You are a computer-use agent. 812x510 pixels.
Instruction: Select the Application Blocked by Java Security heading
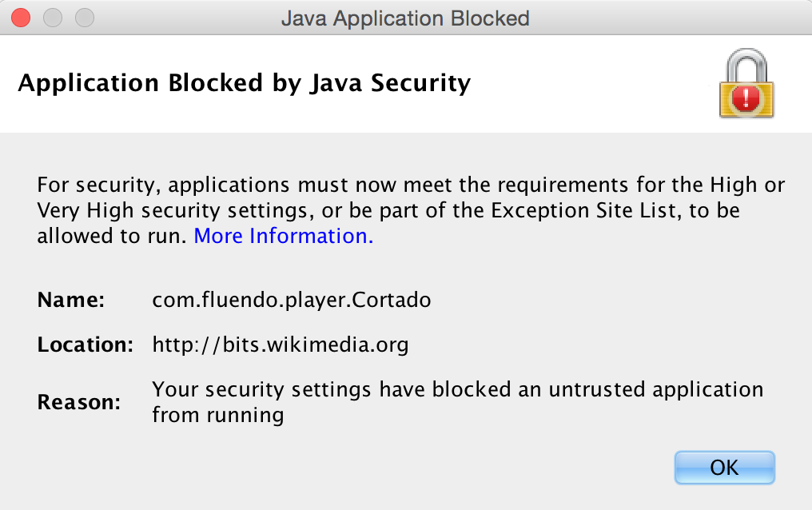[244, 82]
